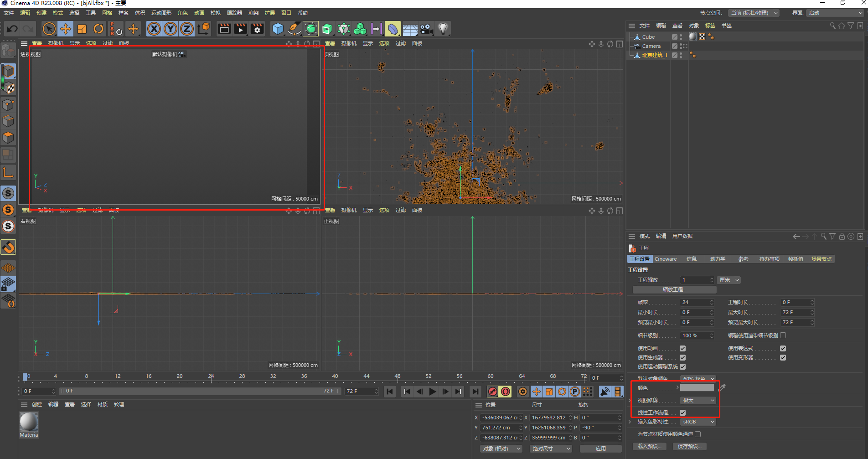Open the 默认对象颜色 dropdown showing 60% 灰色
Viewport: 868px width, 459px height.
point(697,378)
